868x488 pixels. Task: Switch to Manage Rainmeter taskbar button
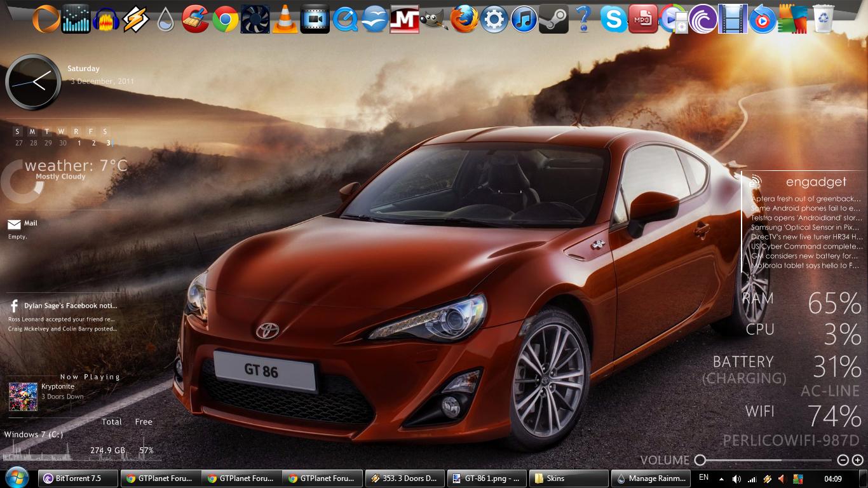point(651,478)
